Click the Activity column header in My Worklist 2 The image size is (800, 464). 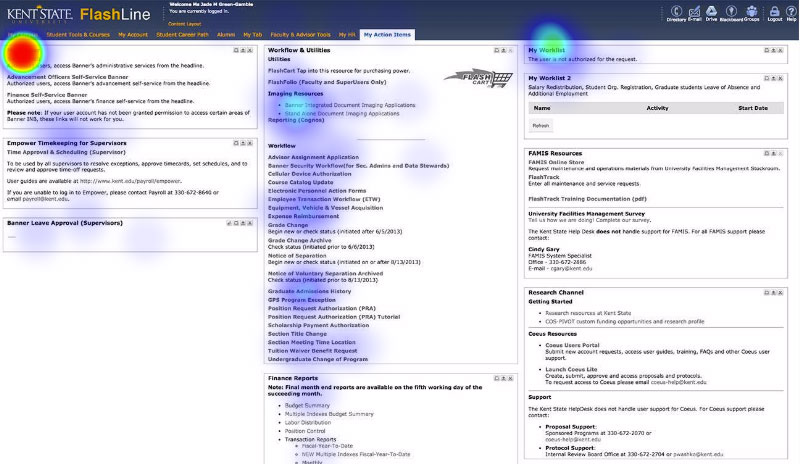(x=657, y=108)
